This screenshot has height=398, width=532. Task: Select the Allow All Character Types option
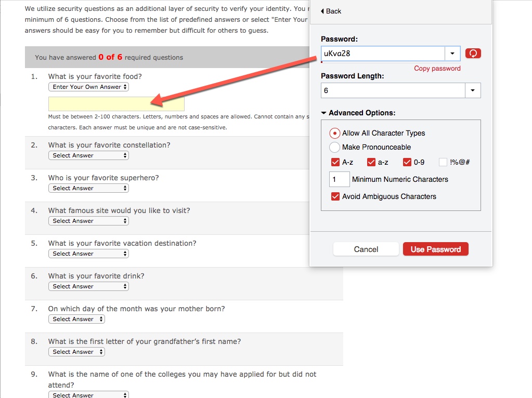coord(335,133)
